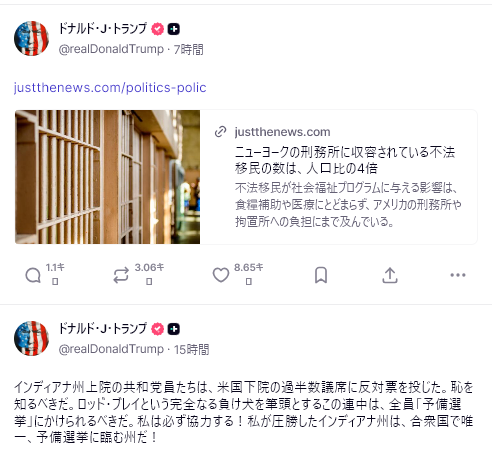Open the first post's profile avatar
Image resolution: width=492 pixels, height=457 pixels.
click(x=31, y=38)
